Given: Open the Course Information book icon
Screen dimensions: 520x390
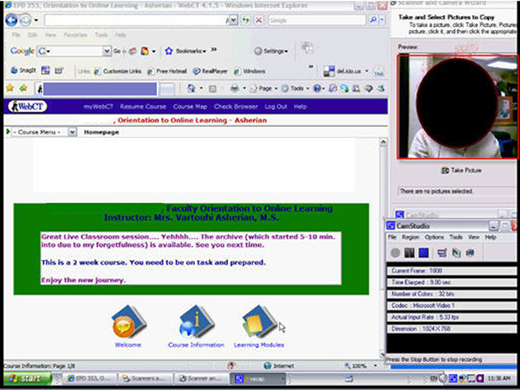Looking at the screenshot, I should click(x=196, y=322).
